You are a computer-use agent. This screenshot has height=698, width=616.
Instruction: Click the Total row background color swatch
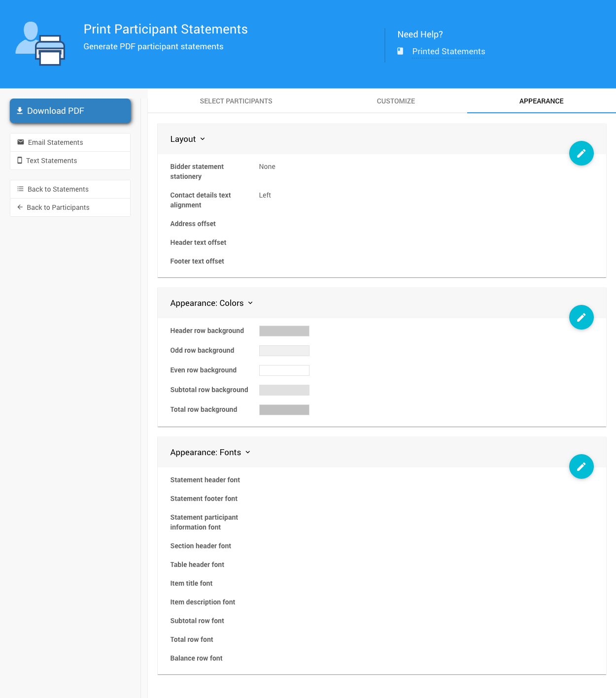coord(284,410)
